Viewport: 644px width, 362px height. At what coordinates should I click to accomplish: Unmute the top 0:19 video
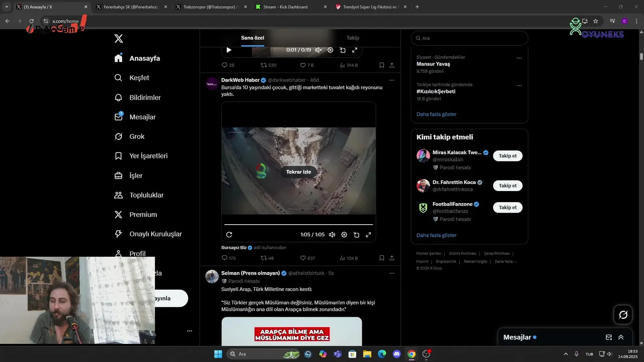pos(318,50)
